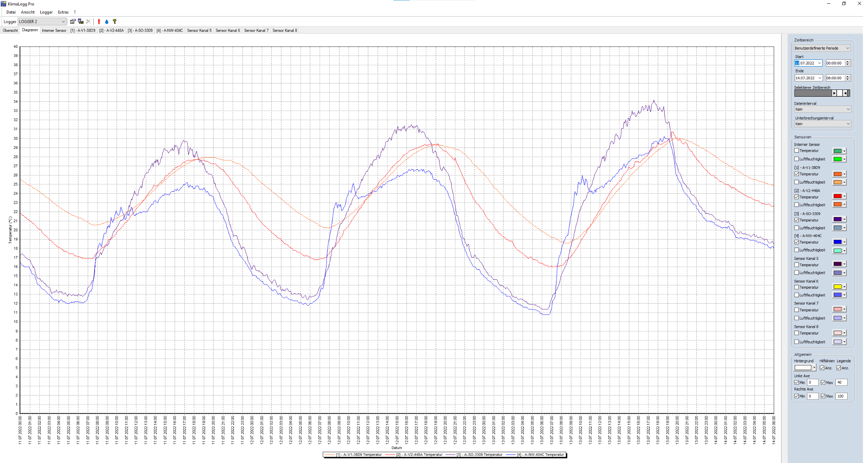Viewport: 868px width, 463px height.
Task: Increase the Ende time with up arrow
Action: 848,76
